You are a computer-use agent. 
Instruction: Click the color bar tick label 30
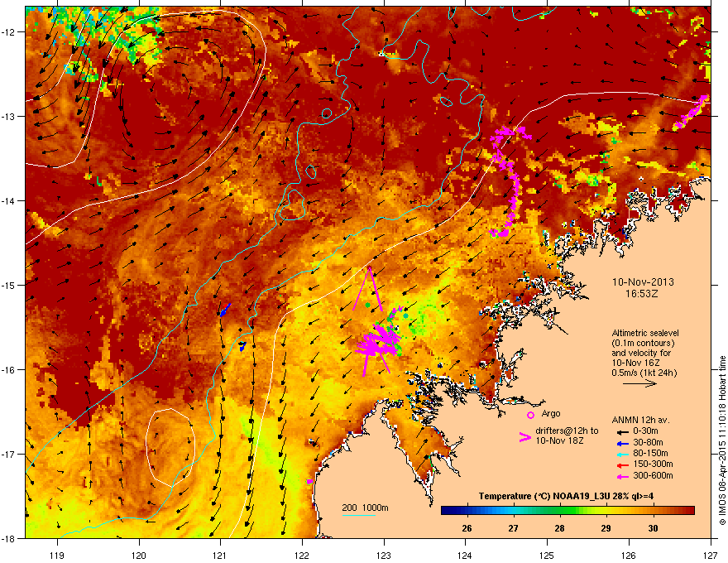tap(653, 528)
